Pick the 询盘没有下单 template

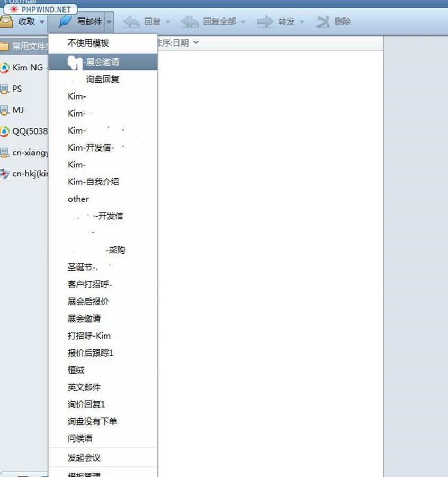tap(92, 421)
